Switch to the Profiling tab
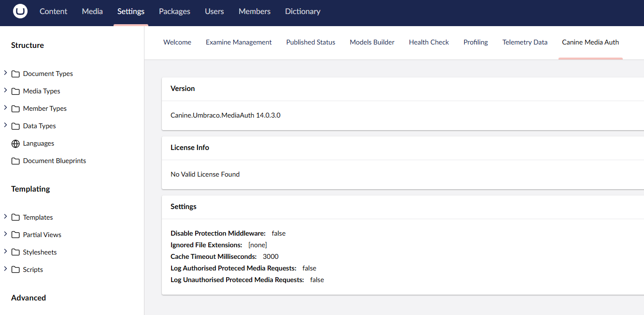Viewport: 644px width, 315px height. point(476,43)
